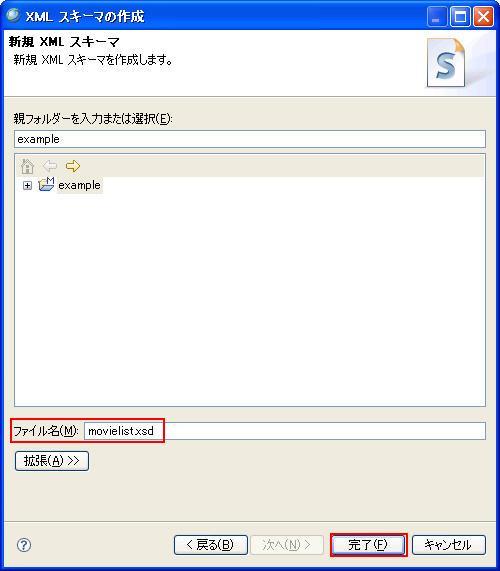This screenshot has width=500, height=571.
Task: Click the yellow forward arrow icon
Action: tap(73, 166)
